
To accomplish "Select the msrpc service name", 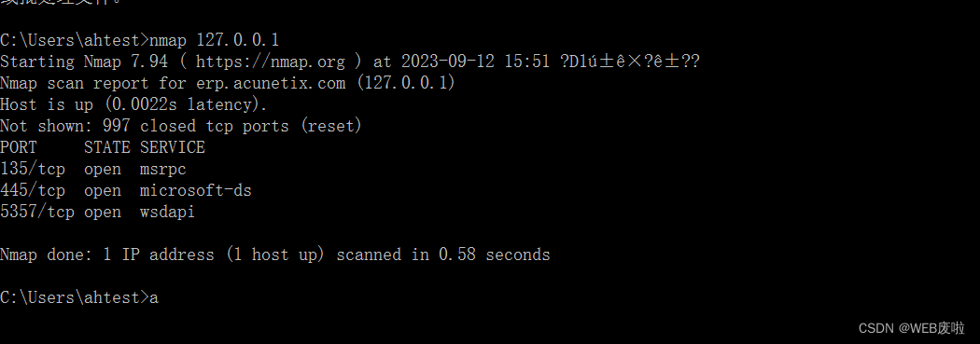I will (163, 169).
